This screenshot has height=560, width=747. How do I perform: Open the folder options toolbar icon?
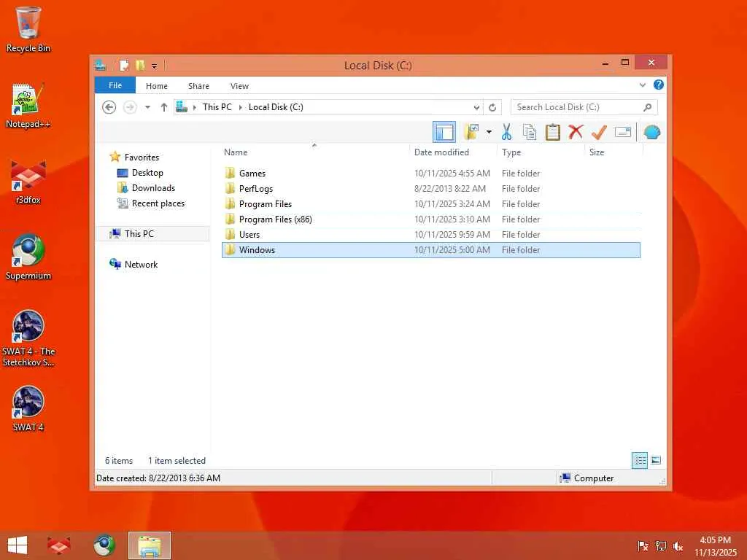click(471, 132)
